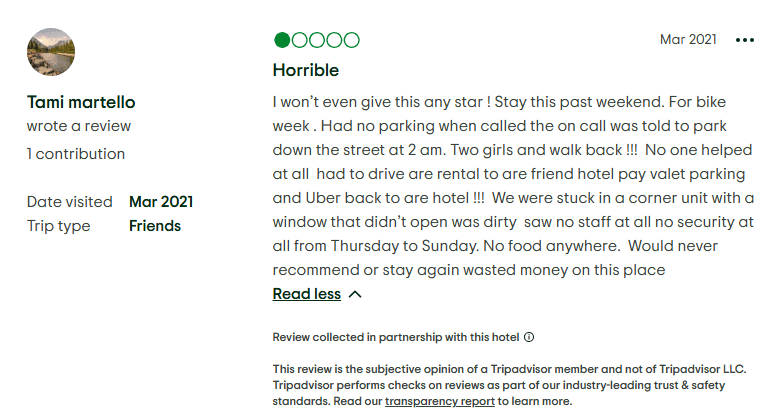776x420 pixels.
Task: Click the "Horrible" review title
Action: [x=306, y=70]
